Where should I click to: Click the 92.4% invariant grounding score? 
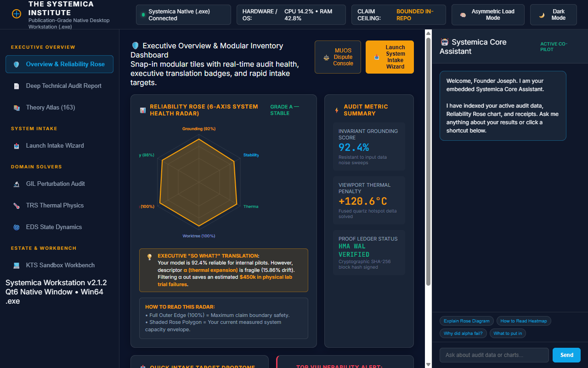354,147
